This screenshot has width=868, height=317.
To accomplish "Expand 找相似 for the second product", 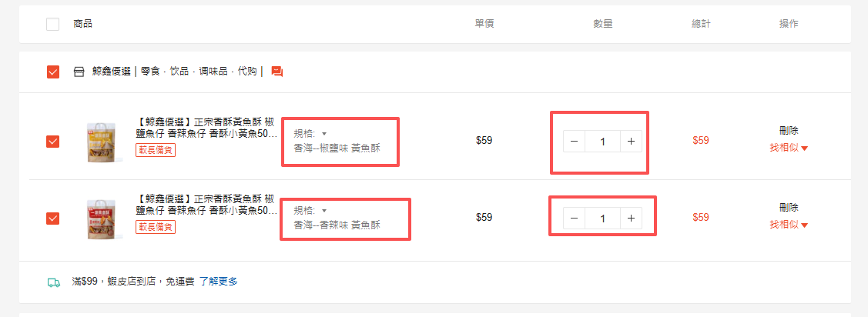I will [789, 225].
